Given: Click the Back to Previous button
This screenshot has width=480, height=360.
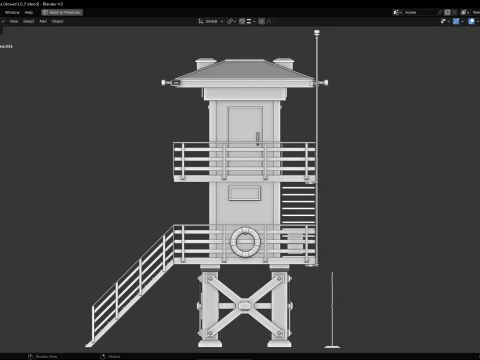Looking at the screenshot, I should pos(62,12).
